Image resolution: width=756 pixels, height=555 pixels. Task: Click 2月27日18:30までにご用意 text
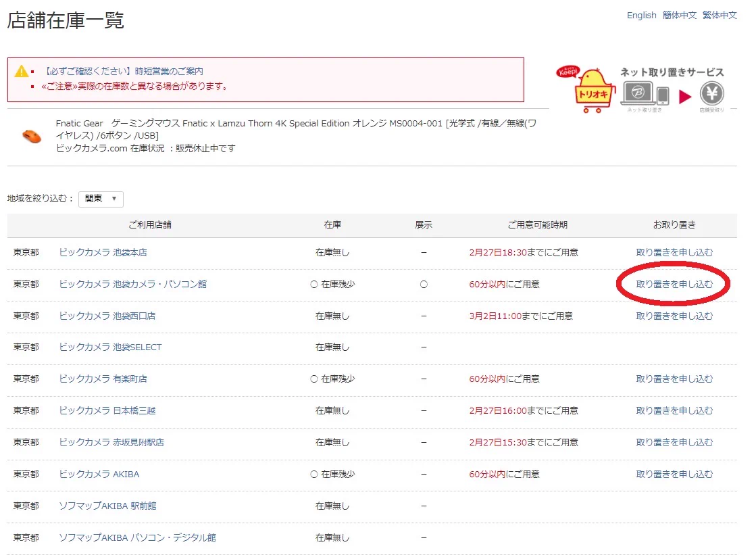click(524, 252)
